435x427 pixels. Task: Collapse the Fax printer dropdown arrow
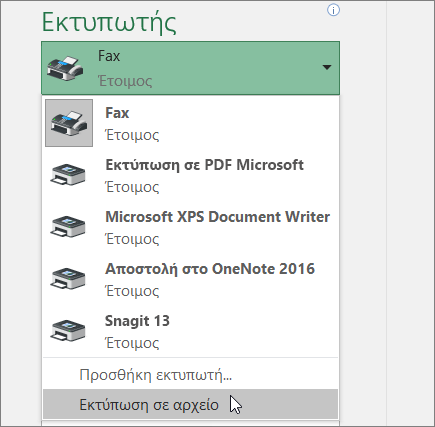327,67
